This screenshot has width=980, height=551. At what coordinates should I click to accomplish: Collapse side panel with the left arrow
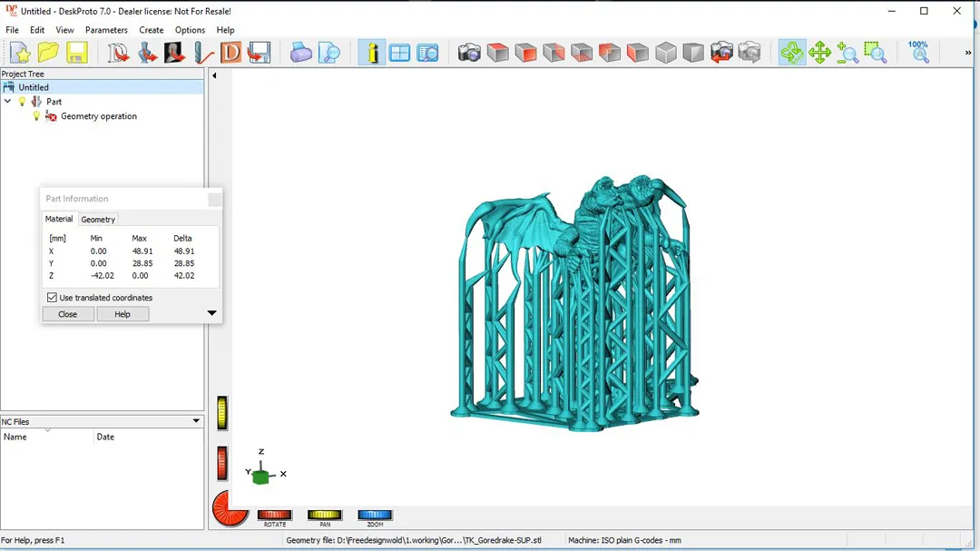pos(214,75)
